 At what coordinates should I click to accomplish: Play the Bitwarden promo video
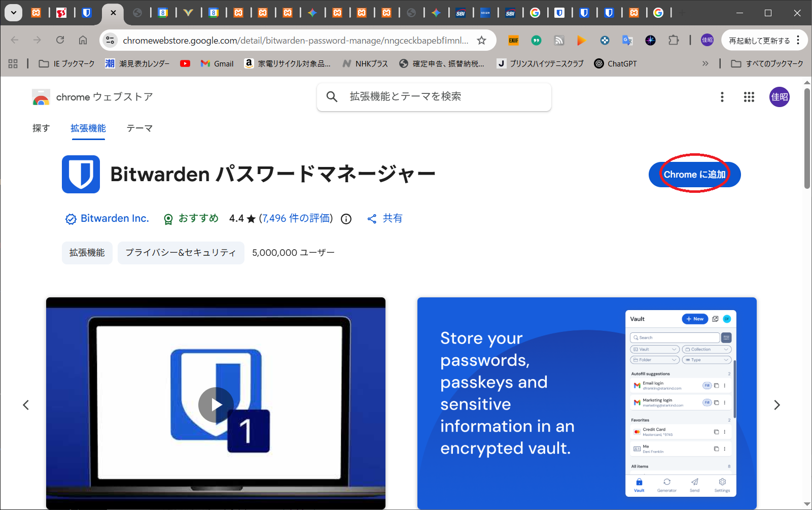coord(216,404)
